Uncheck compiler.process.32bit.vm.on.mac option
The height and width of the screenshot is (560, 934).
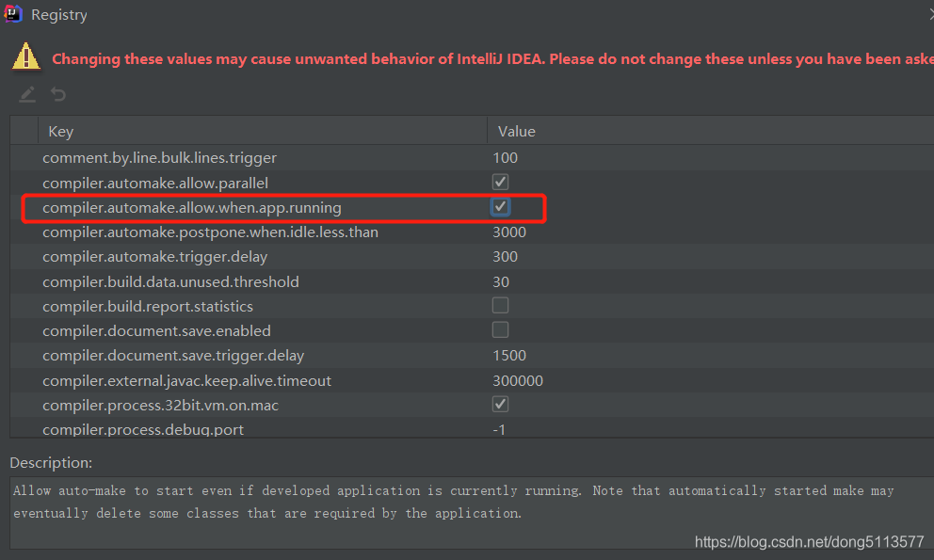(x=501, y=405)
